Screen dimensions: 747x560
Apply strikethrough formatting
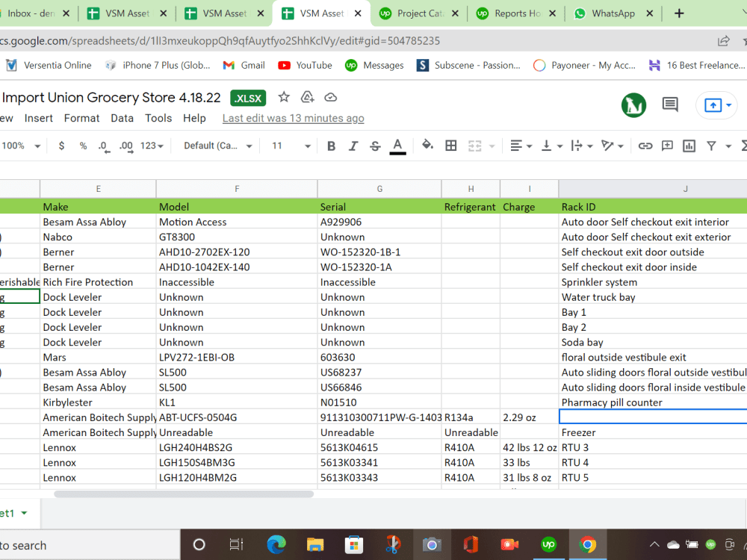pos(376,146)
